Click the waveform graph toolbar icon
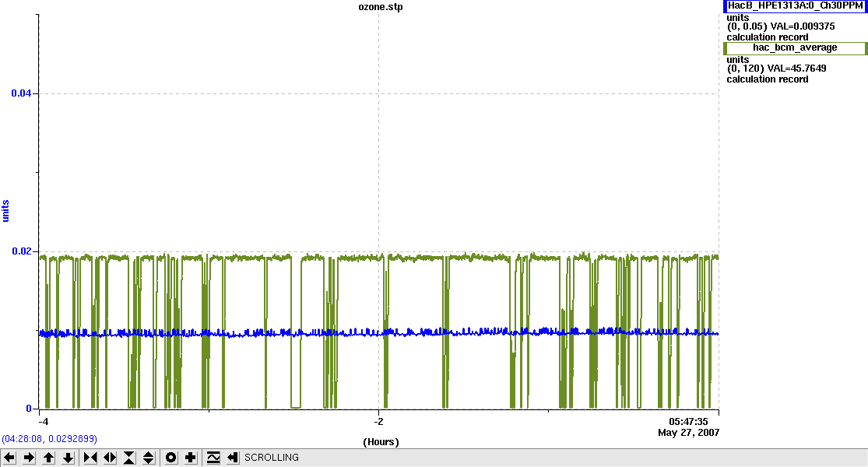 point(213,458)
